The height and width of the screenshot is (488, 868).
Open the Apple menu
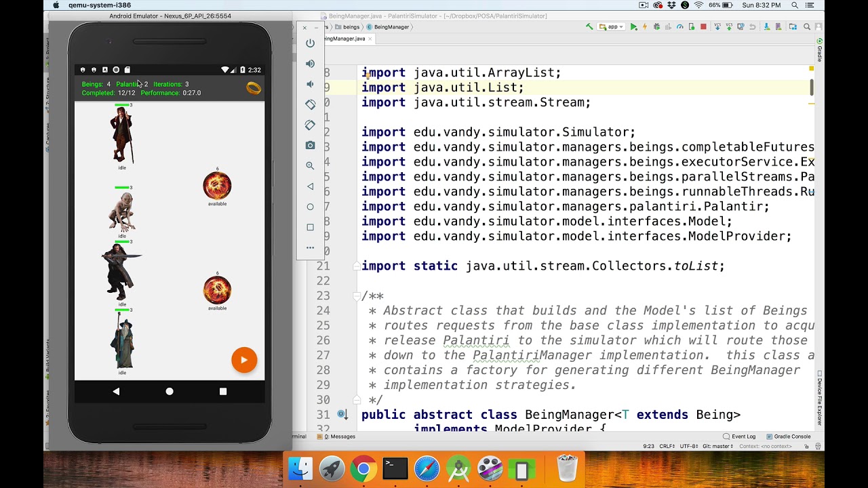[56, 5]
